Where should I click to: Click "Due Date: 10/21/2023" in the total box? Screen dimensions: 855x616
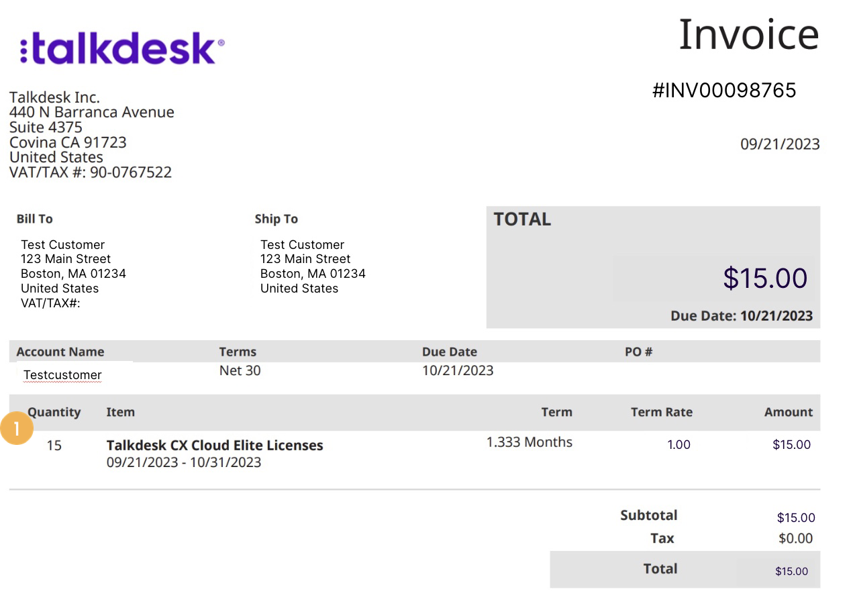point(742,316)
